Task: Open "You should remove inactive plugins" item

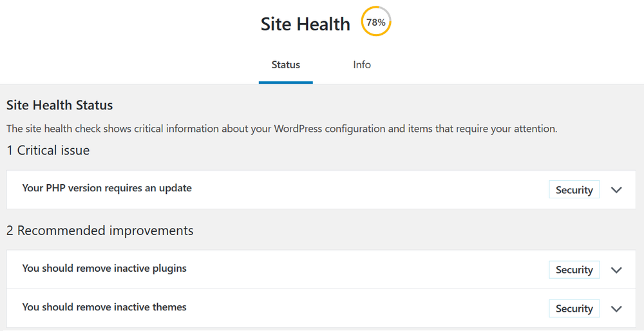Action: coord(104,268)
